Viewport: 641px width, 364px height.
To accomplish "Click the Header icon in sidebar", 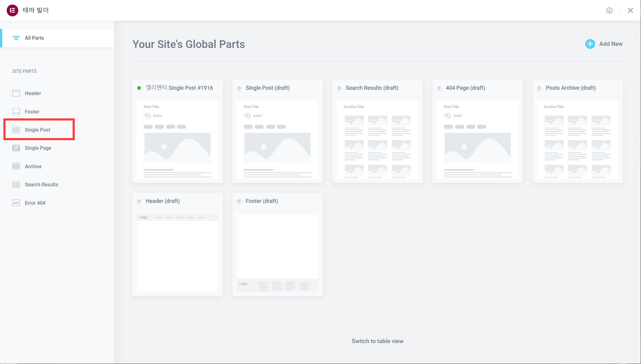I will 16,93.
